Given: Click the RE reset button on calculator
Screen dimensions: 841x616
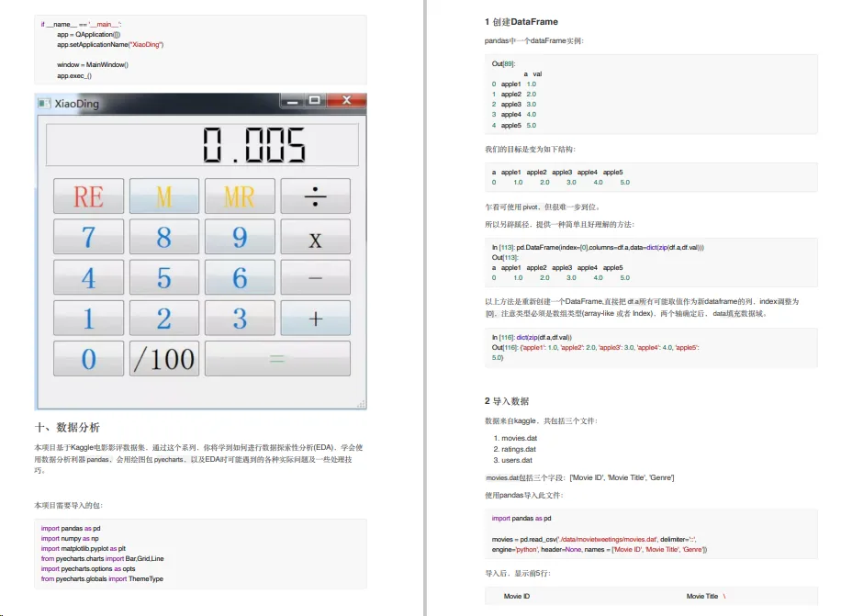Looking at the screenshot, I should (88, 196).
